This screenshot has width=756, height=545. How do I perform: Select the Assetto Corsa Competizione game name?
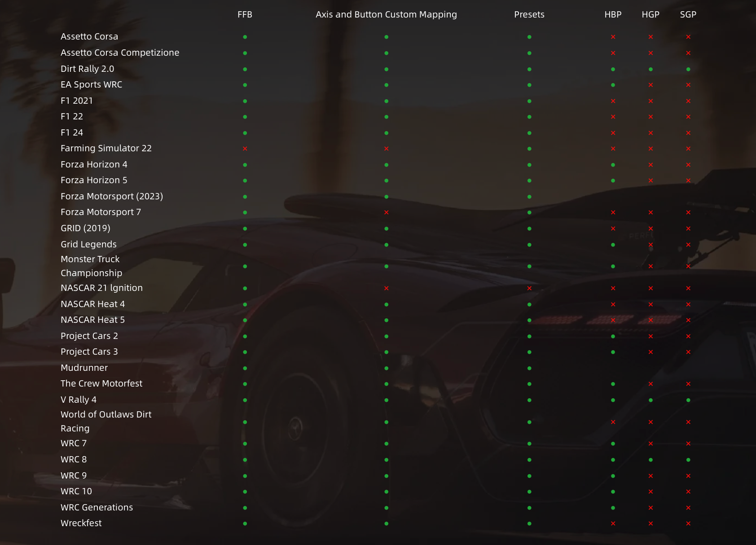pos(120,53)
